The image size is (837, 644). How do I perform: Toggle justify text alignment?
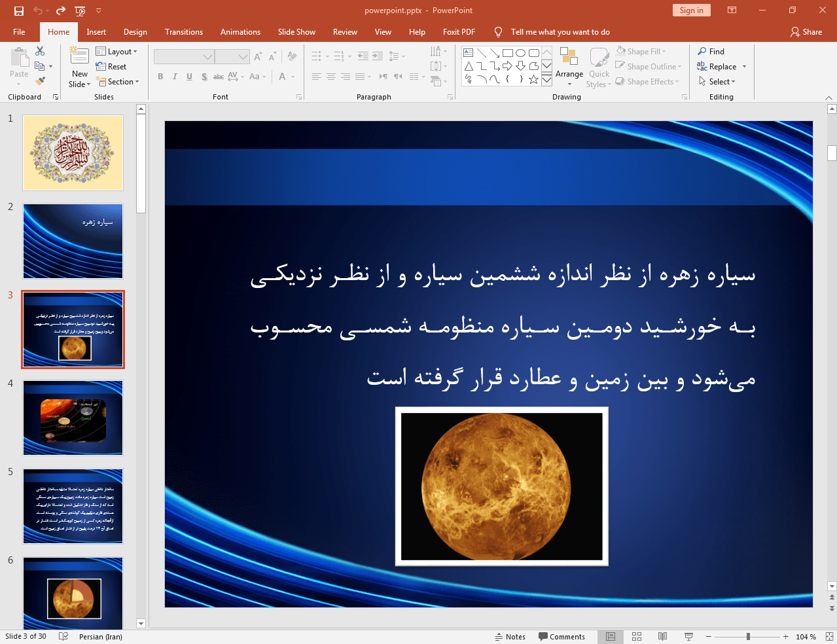[x=360, y=77]
